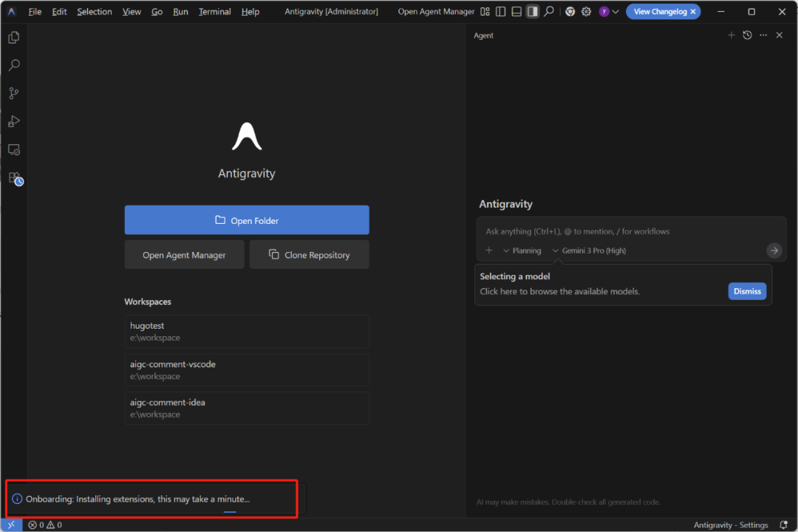Click the remote window icon in status bar
The width and height of the screenshot is (798, 532).
[x=11, y=525]
